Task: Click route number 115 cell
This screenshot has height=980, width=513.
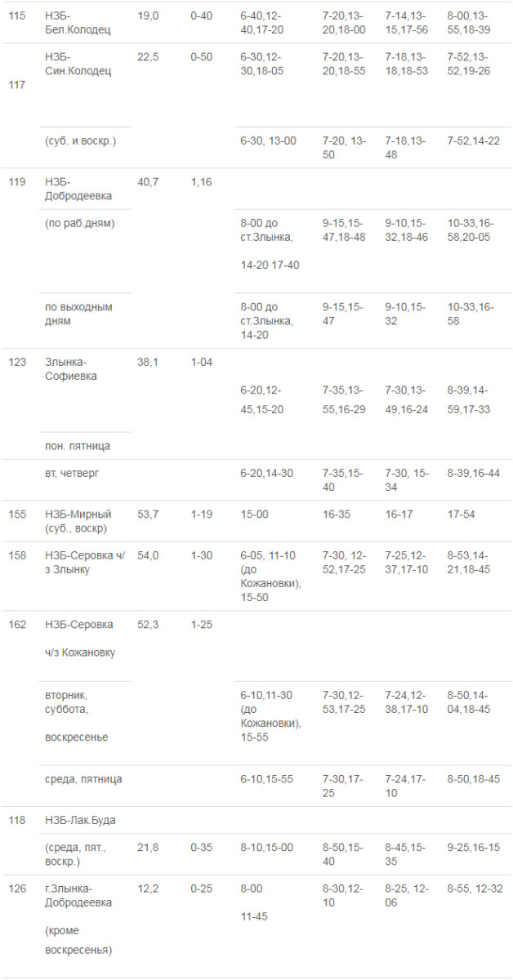Action: 15,16
